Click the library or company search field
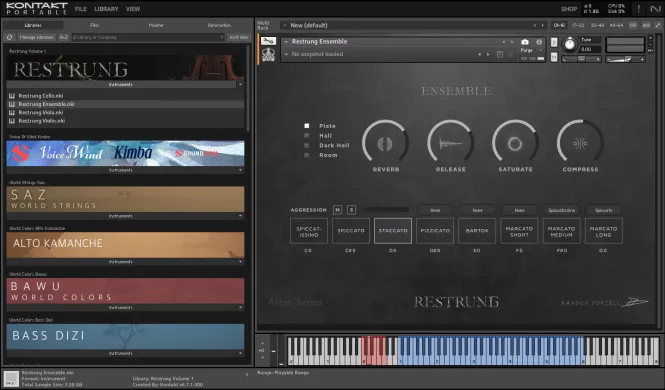The height and width of the screenshot is (390, 665). click(x=148, y=37)
